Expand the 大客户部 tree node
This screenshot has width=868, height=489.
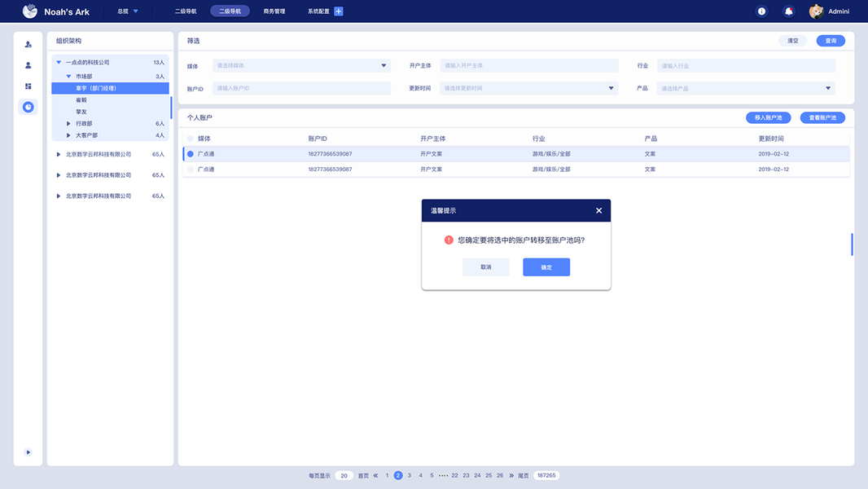tap(68, 135)
